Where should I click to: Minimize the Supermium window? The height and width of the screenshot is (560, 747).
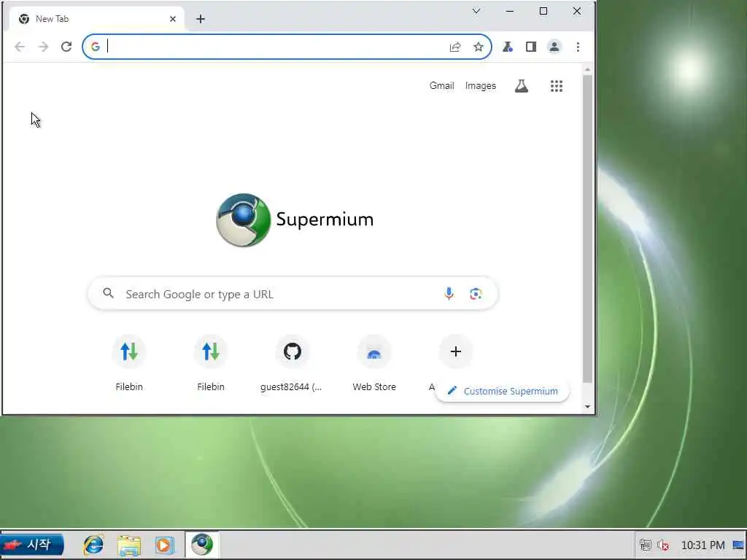510,11
